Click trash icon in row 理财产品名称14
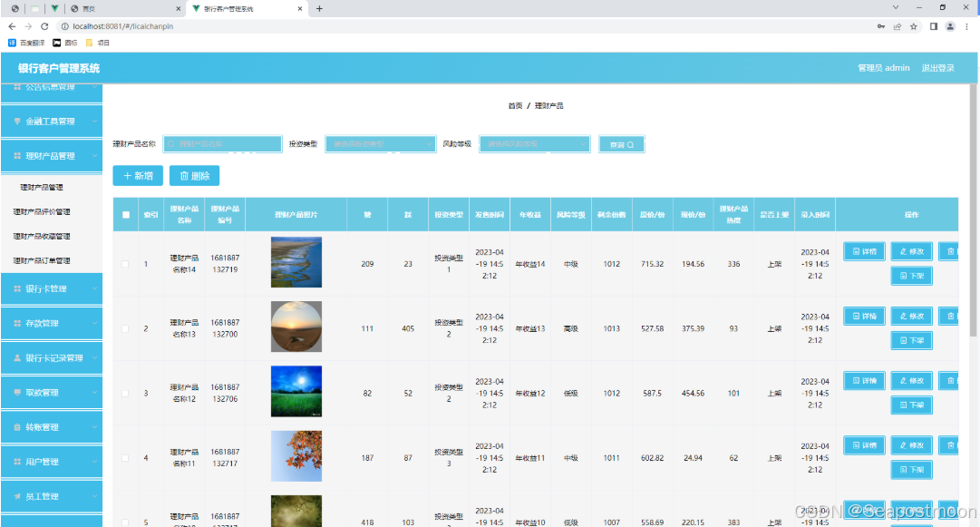 tap(949, 251)
